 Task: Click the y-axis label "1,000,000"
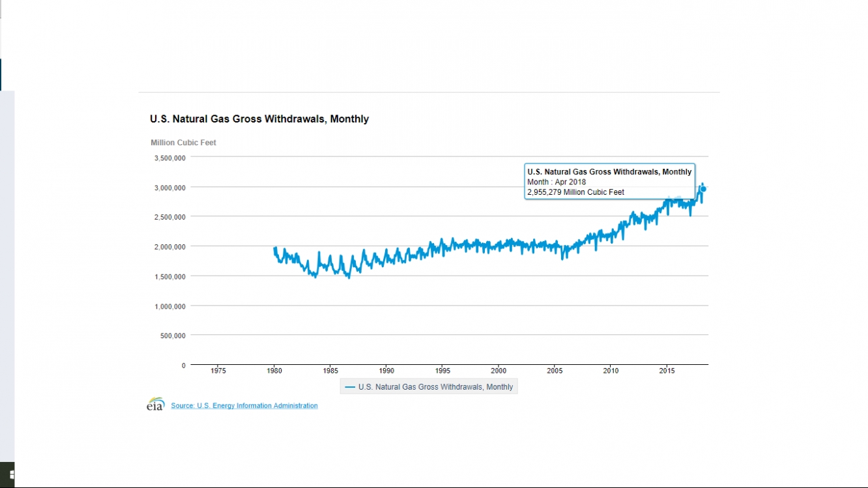click(x=170, y=306)
